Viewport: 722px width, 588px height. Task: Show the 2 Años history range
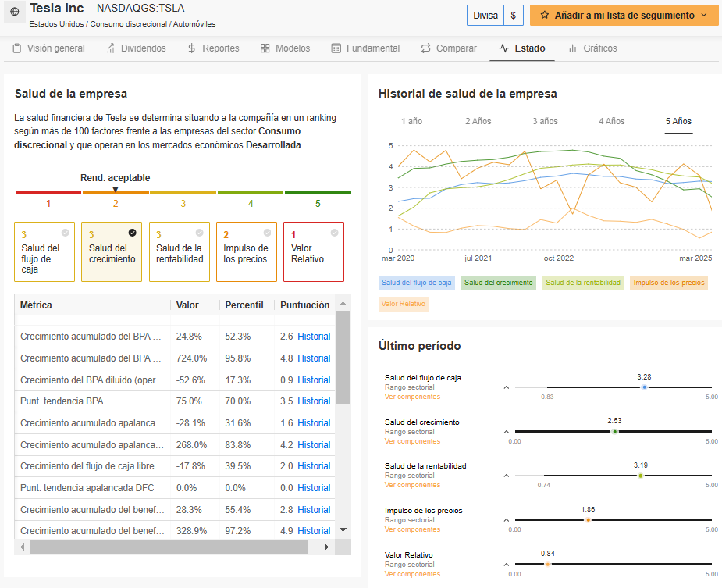478,121
